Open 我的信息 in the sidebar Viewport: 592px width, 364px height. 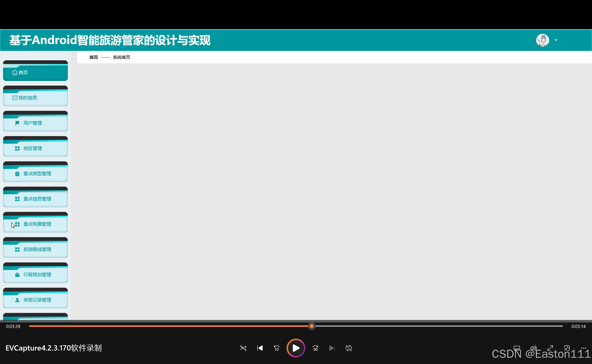pyautogui.click(x=28, y=98)
